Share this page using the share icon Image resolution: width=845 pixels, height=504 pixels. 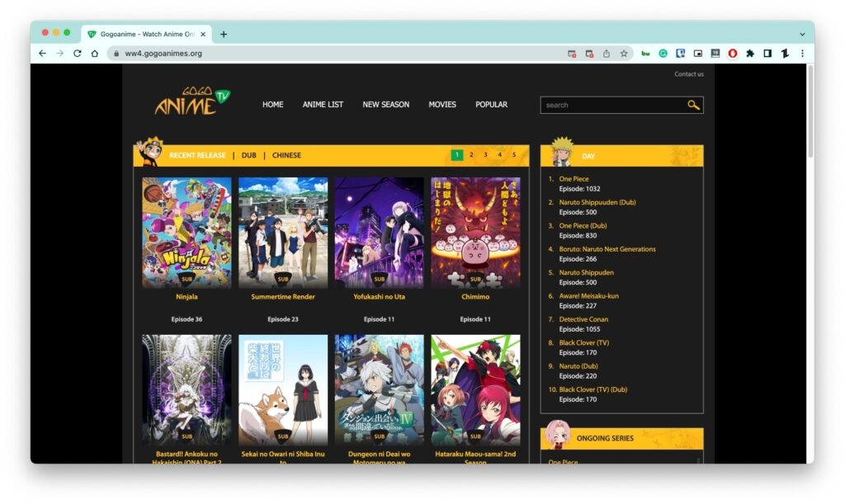click(607, 54)
